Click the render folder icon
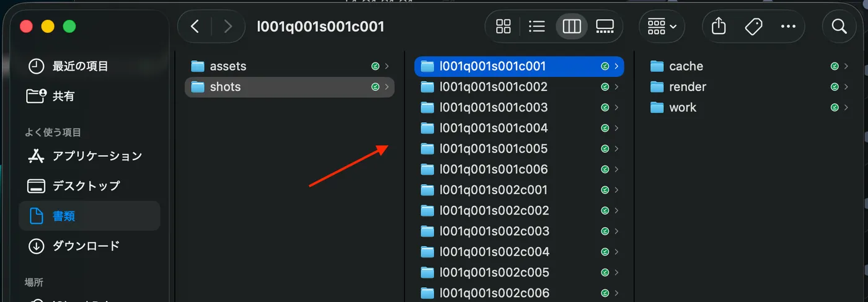868x302 pixels. 657,87
